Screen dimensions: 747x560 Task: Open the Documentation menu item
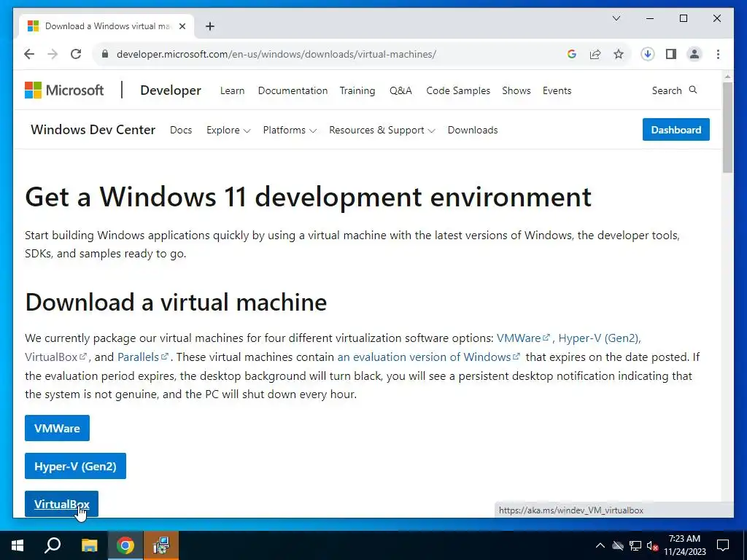293,90
